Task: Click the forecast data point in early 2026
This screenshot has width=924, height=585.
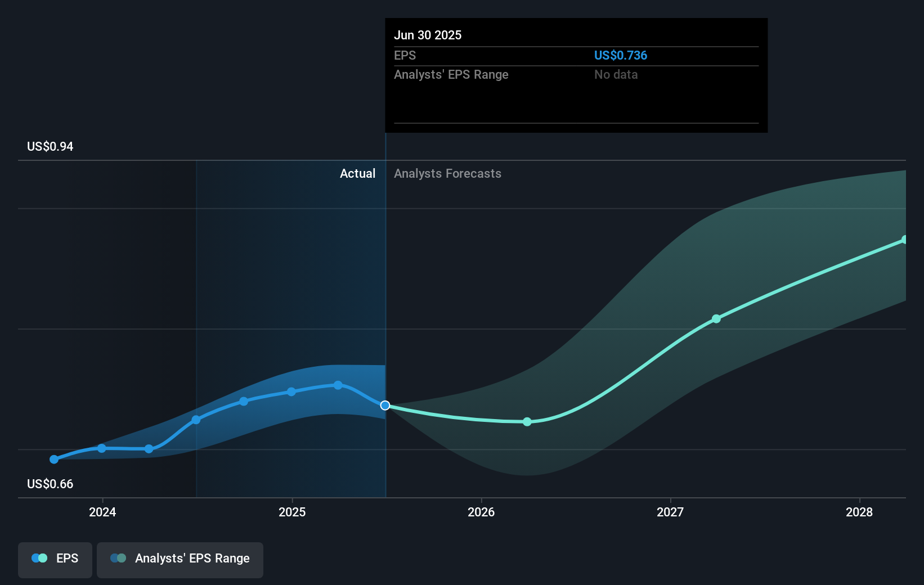Action: (527, 422)
